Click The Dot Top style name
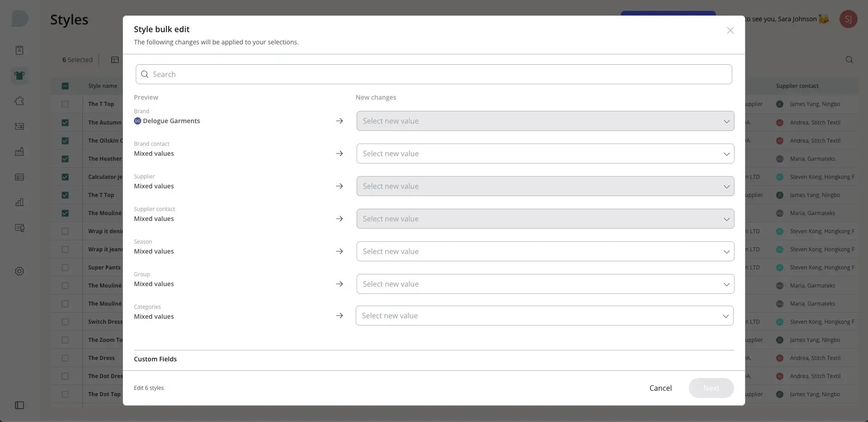The image size is (868, 422). coord(105,394)
